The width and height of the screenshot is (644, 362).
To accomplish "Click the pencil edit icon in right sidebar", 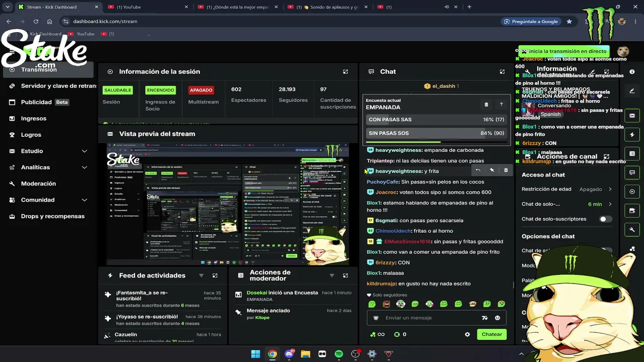I will tap(632, 91).
